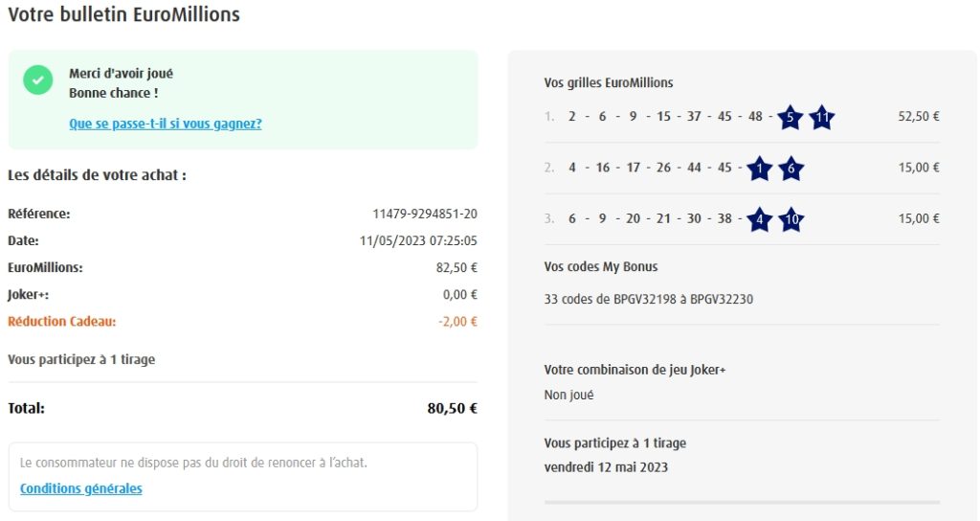Image resolution: width=980 pixels, height=521 pixels.
Task: Click the My Bonus codes range text
Action: pos(648,299)
